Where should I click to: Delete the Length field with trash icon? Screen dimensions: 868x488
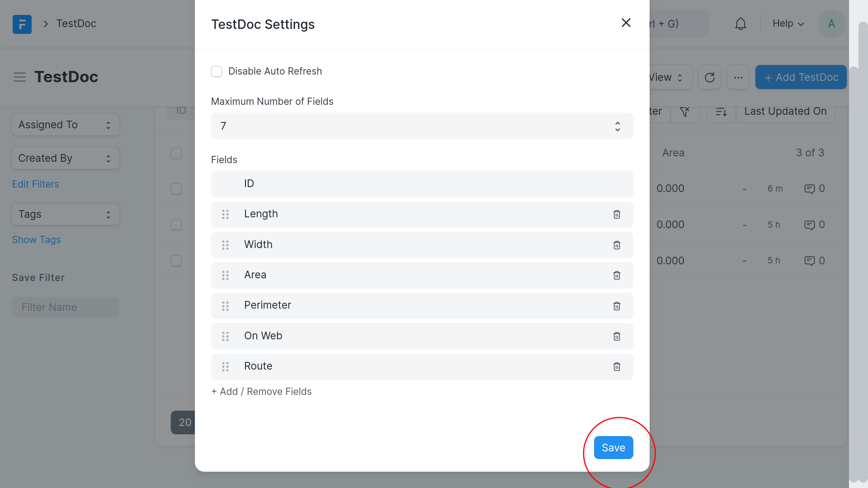tap(617, 215)
